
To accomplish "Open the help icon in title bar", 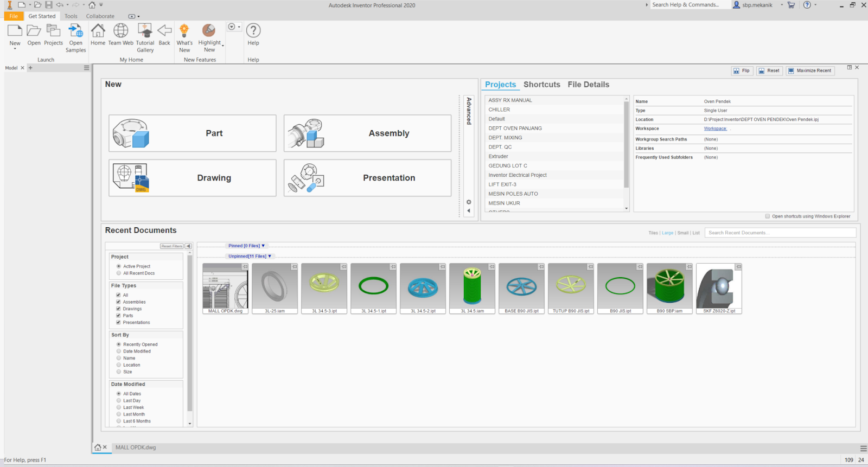I will 807,5.
